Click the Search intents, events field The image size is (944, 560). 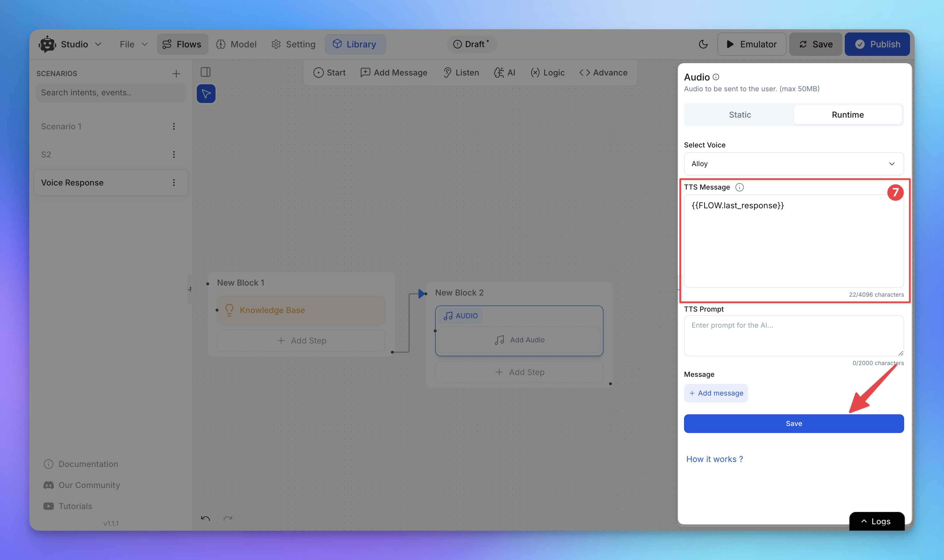[x=111, y=92]
